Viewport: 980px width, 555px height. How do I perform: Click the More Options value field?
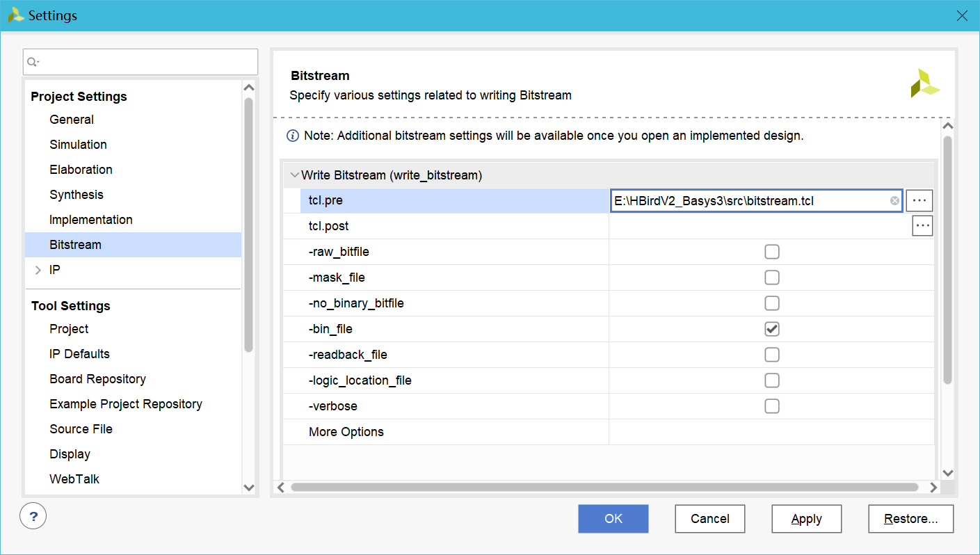(771, 432)
